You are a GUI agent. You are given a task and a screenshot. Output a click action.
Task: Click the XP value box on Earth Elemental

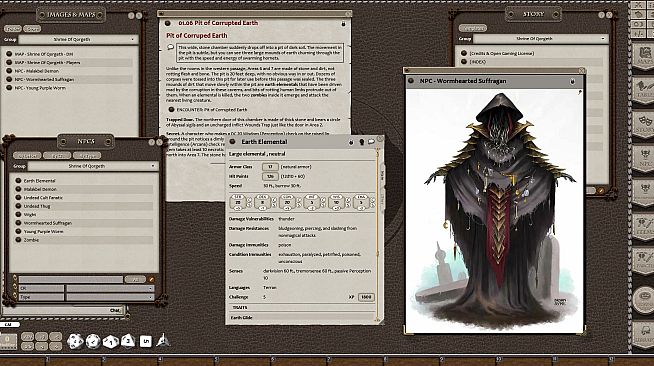point(366,297)
